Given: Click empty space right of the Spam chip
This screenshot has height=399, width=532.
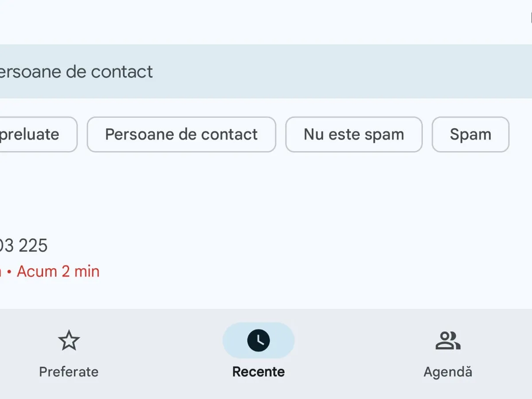Looking at the screenshot, I should (521, 134).
